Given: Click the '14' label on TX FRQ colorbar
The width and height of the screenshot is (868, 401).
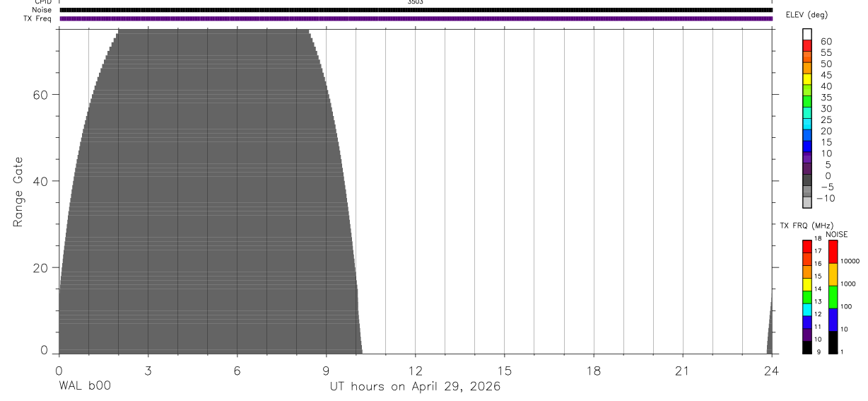Looking at the screenshot, I should tap(817, 289).
